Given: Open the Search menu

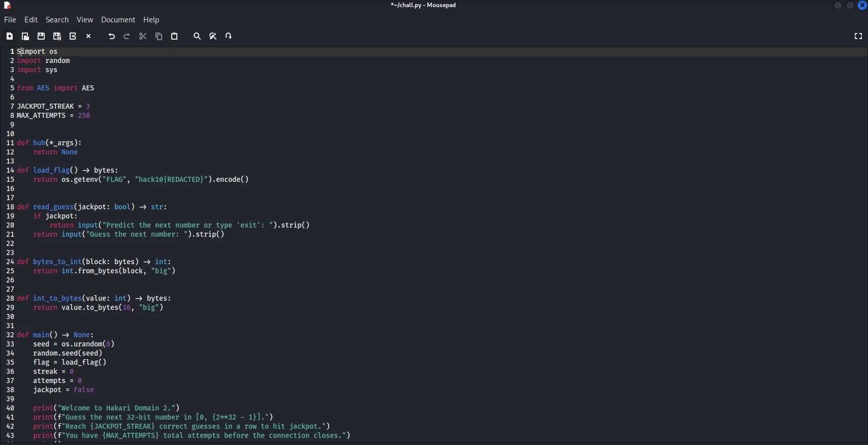Looking at the screenshot, I should (x=57, y=20).
